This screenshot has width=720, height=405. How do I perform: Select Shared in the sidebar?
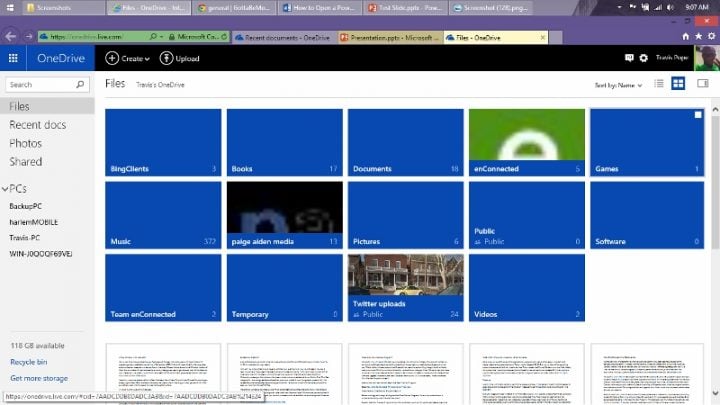26,162
